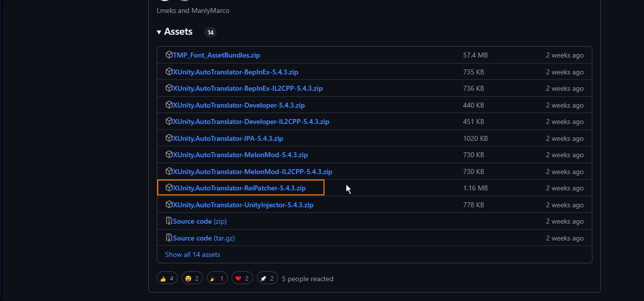Image resolution: width=644 pixels, height=301 pixels.
Task: Click the 14 assets count badge
Action: point(210,32)
